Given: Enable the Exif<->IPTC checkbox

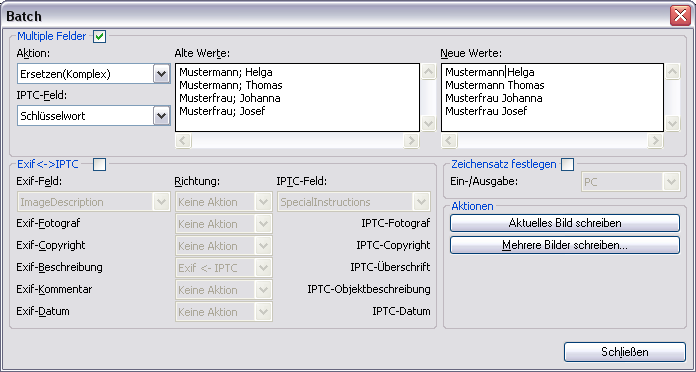Looking at the screenshot, I should pos(99,165).
